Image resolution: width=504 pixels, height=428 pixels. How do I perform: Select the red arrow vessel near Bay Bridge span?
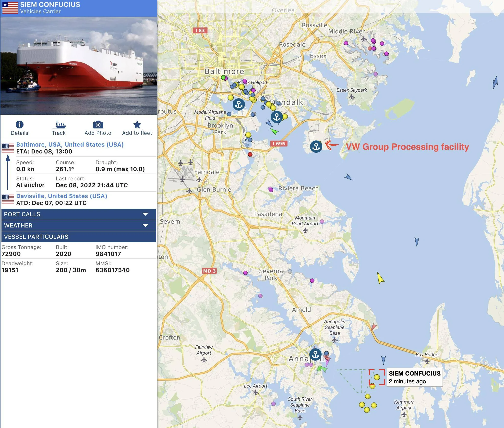[x=373, y=327]
